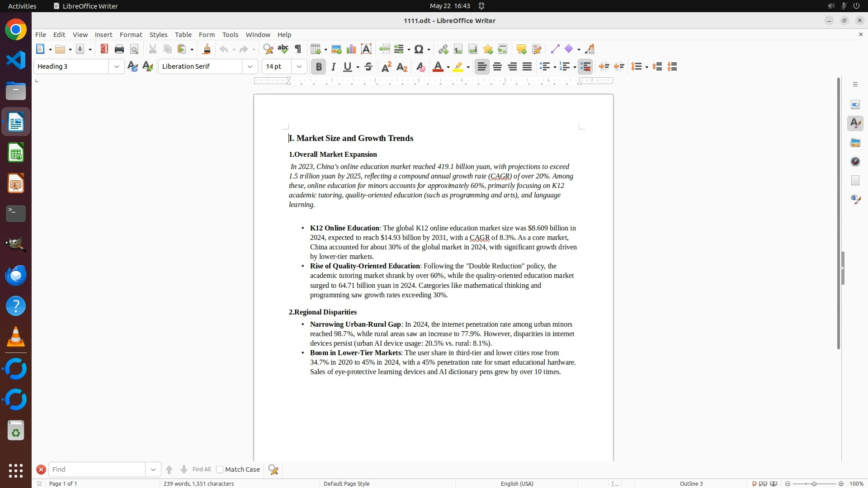Click inside the Find text field
The height and width of the screenshot is (488, 868).
97,469
